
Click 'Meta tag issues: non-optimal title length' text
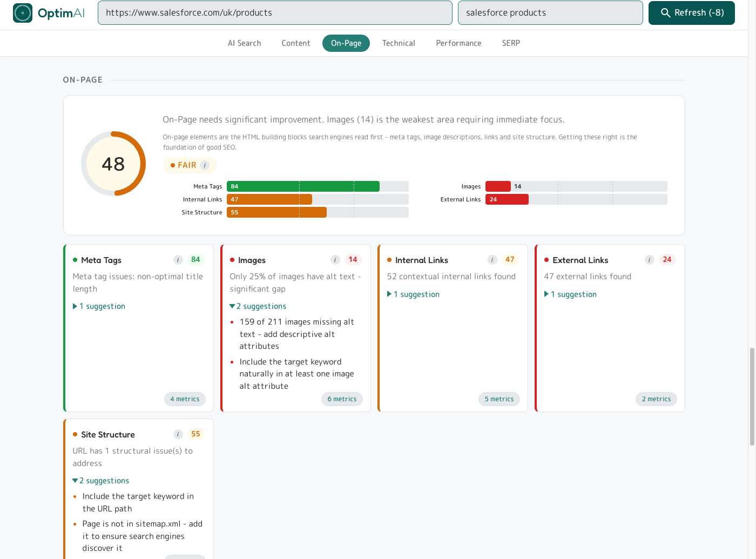(x=138, y=282)
